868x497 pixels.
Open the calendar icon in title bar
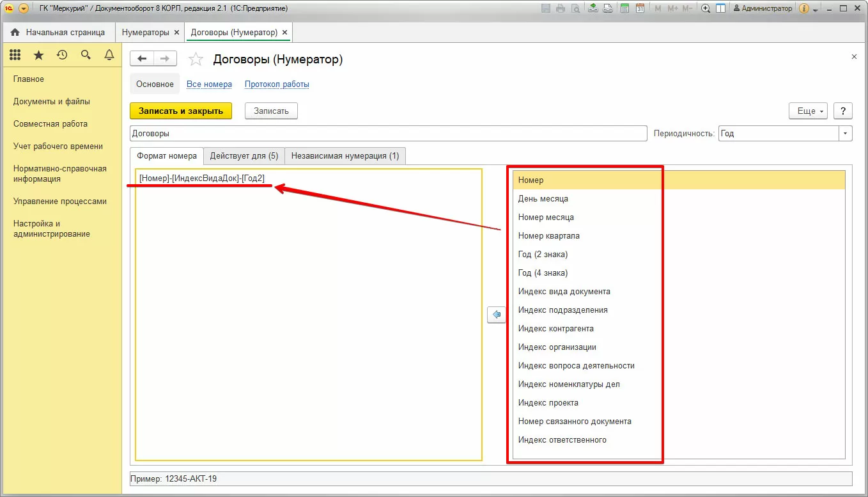coord(639,8)
